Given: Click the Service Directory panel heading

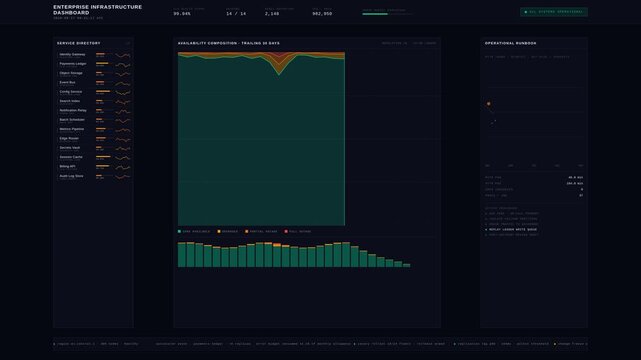Looking at the screenshot, I should point(78,43).
